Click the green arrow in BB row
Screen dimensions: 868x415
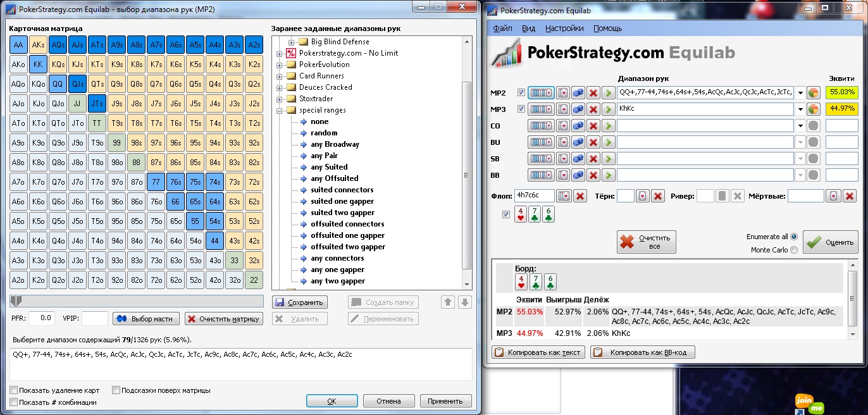coord(608,175)
